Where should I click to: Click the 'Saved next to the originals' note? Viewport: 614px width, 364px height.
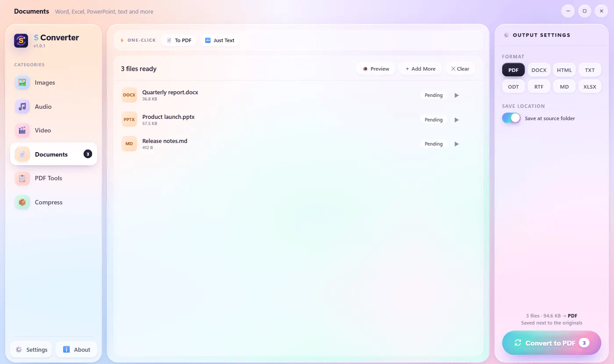pyautogui.click(x=551, y=323)
